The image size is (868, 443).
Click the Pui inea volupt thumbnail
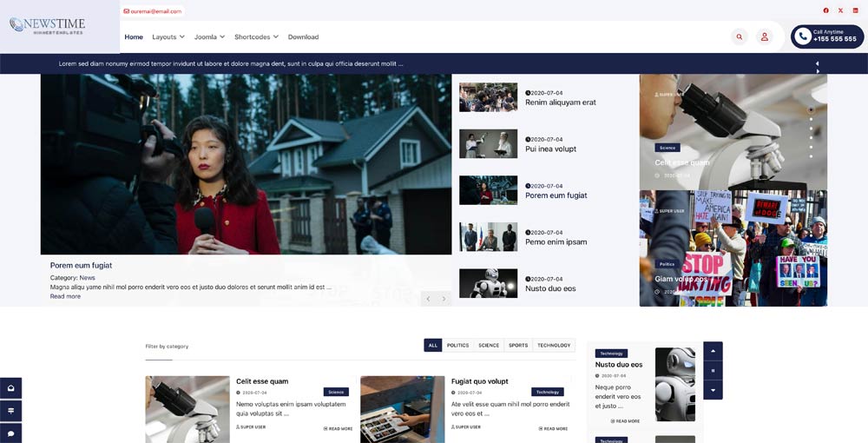(488, 144)
